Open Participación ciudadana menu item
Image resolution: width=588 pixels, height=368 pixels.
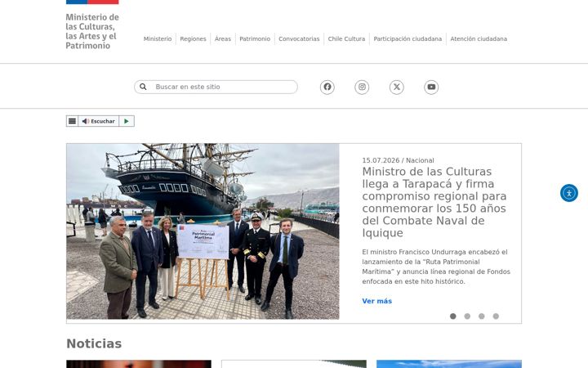click(408, 38)
